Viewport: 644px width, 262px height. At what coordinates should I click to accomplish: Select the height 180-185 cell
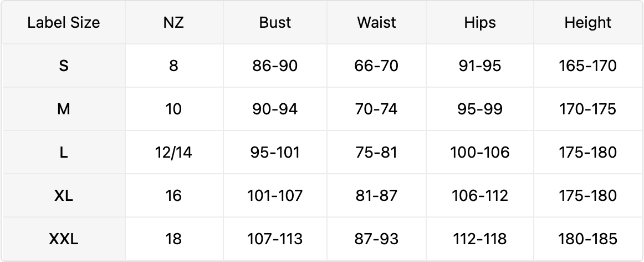(587, 239)
